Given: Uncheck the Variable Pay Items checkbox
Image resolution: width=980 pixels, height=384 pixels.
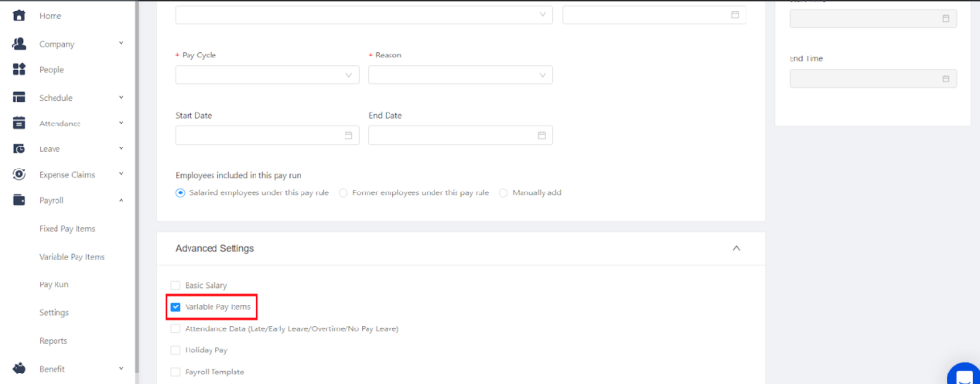Looking at the screenshot, I should (x=176, y=307).
